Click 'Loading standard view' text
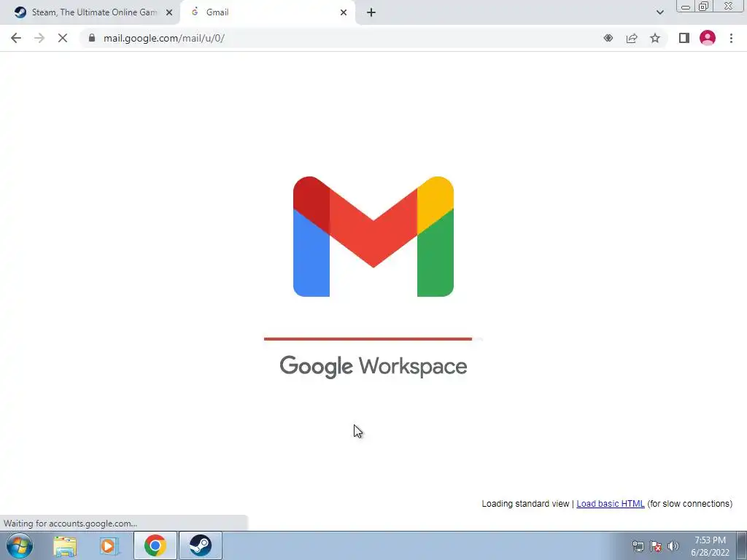The width and height of the screenshot is (747, 560). [x=525, y=504]
